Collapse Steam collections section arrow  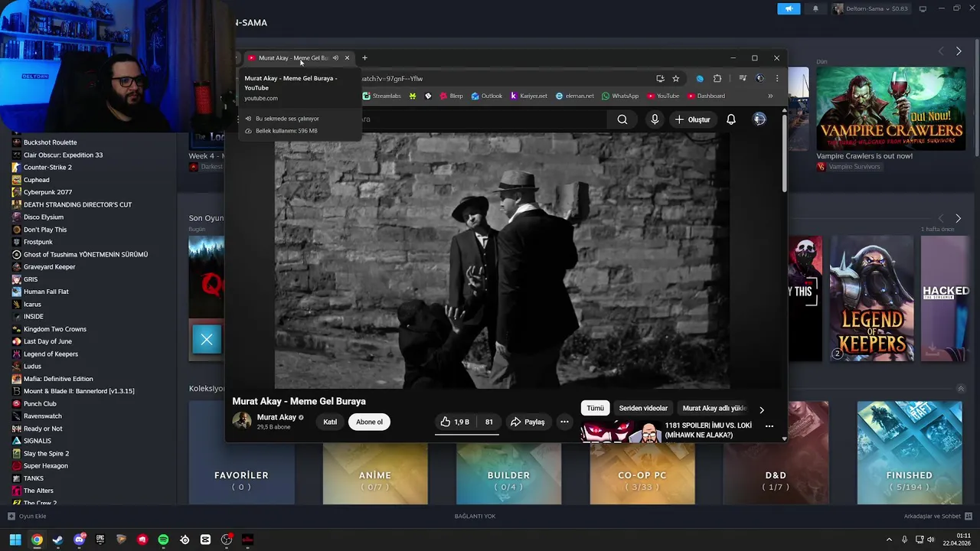coord(961,389)
